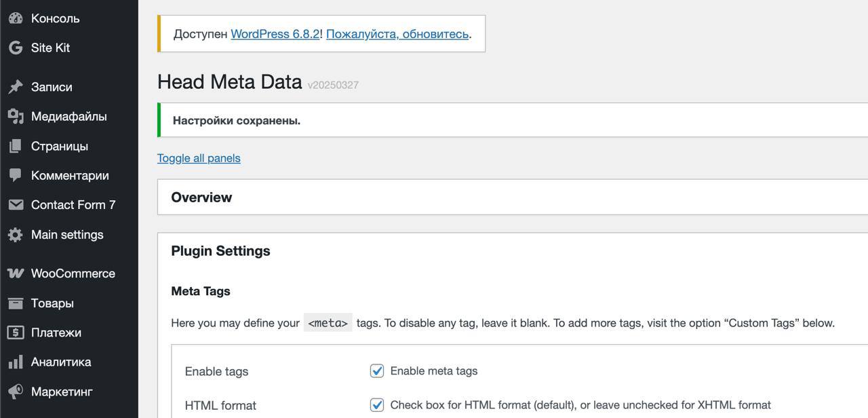Click the version label v20250327

333,85
